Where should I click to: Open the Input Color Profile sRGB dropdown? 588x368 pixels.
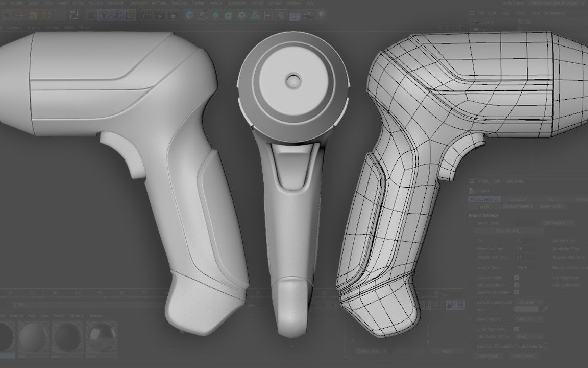[x=529, y=336]
